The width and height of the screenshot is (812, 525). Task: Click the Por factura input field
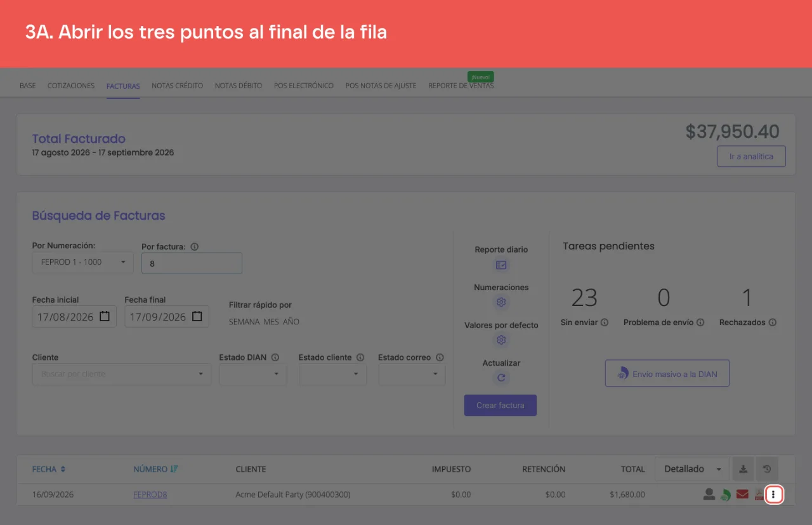(x=192, y=263)
